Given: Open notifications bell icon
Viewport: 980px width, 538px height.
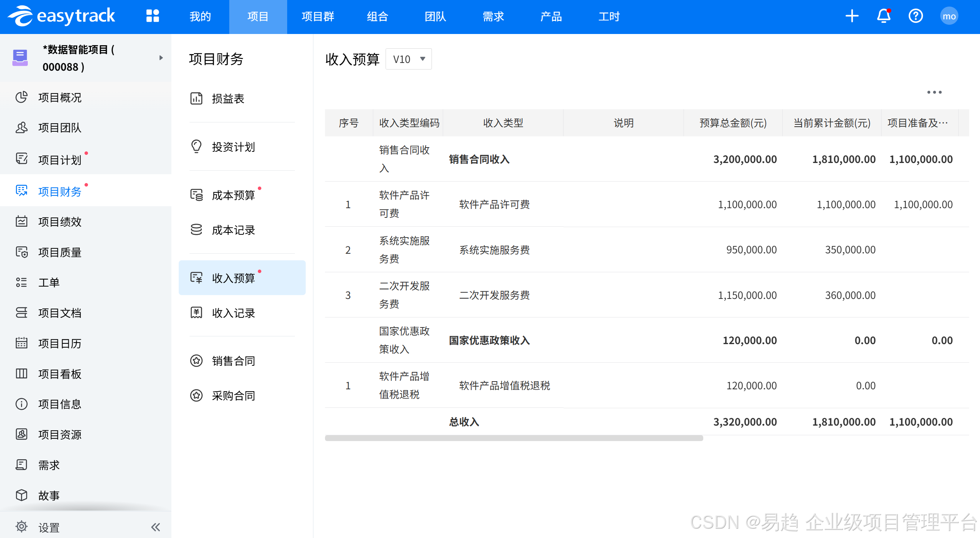Looking at the screenshot, I should pos(884,16).
